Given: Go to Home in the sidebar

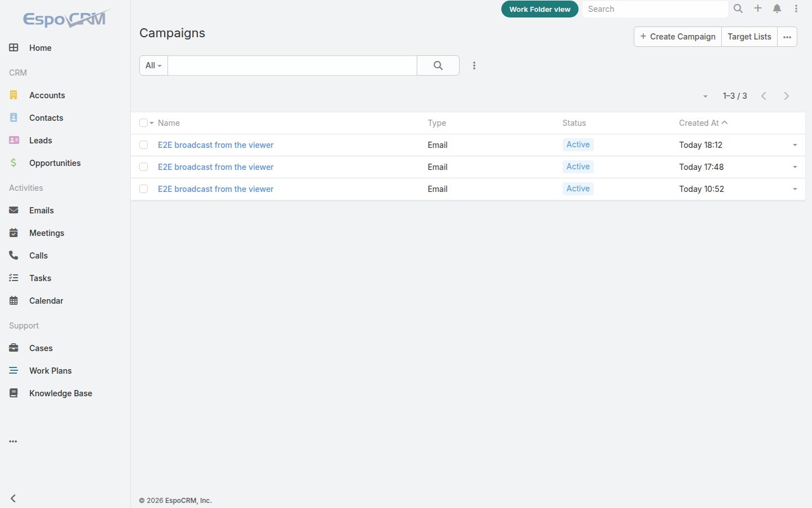Looking at the screenshot, I should point(40,48).
